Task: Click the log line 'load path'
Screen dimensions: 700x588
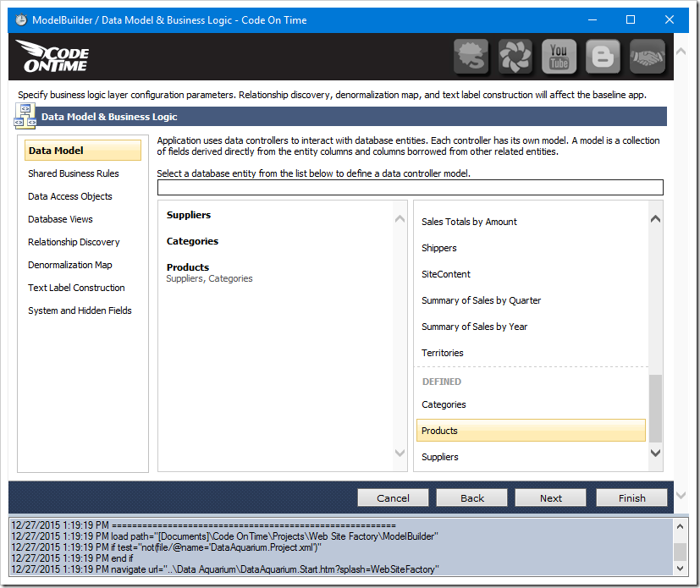Action: pos(224,536)
